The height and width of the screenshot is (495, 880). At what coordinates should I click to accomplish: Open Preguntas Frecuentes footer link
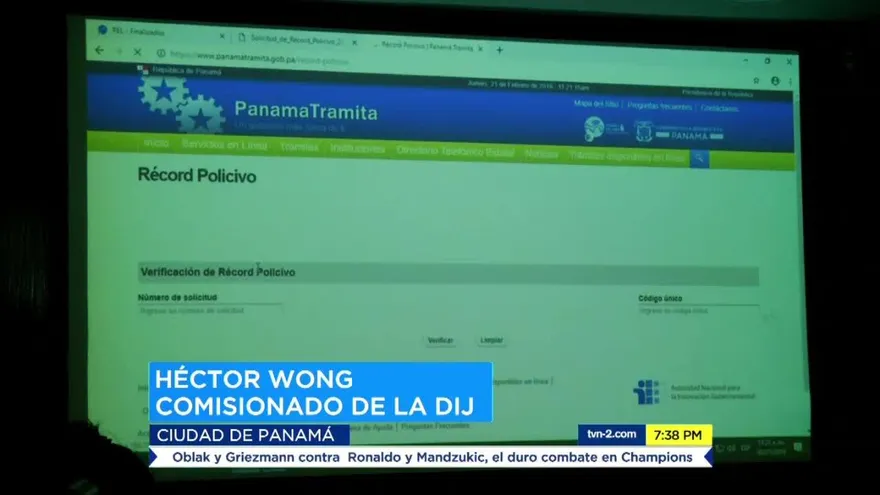coord(435,426)
